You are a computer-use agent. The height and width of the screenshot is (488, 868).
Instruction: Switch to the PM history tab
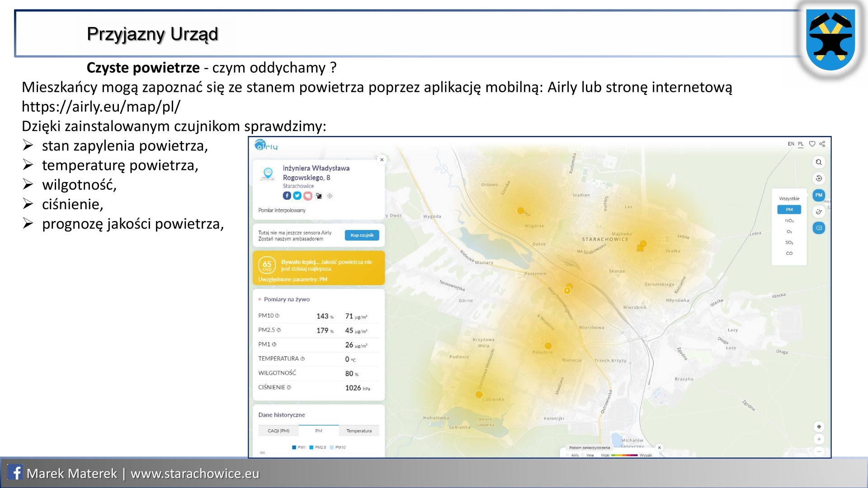tap(319, 431)
